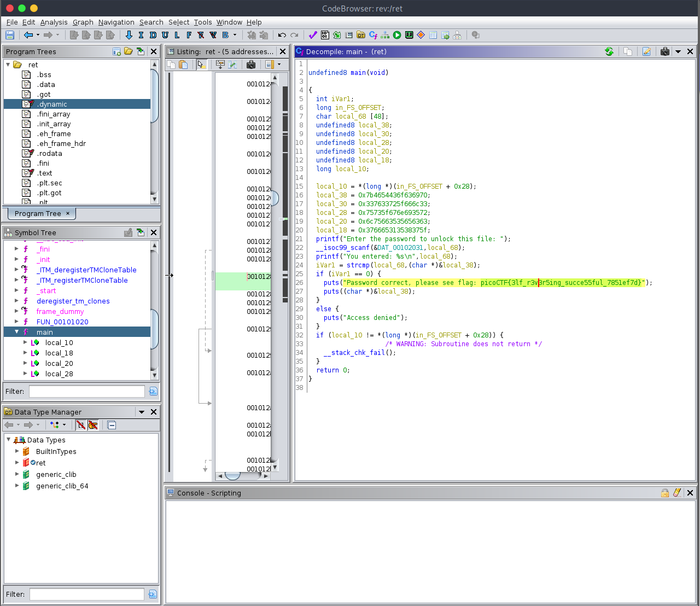Select the .dynamic section in Program Trees
700x606 pixels.
click(x=77, y=104)
